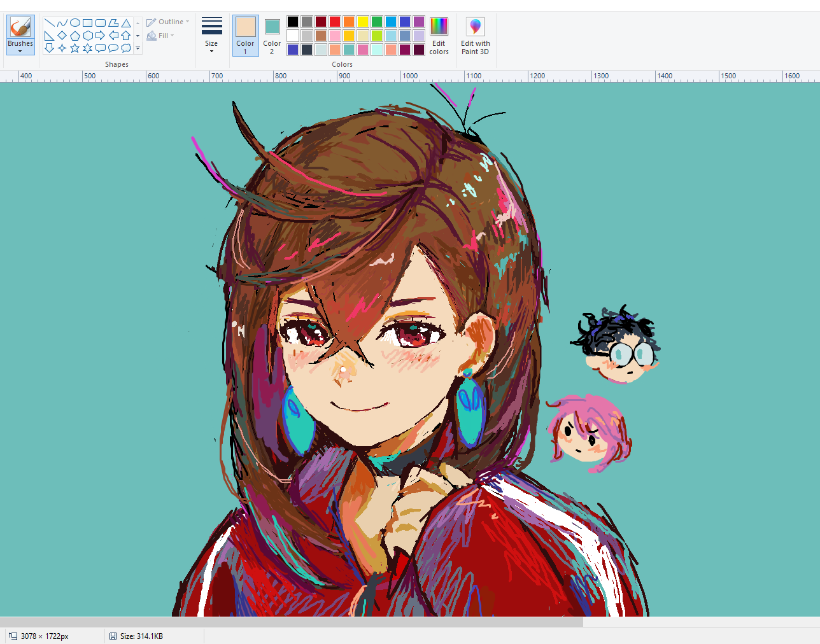Pick the yellow color swatch

point(363,22)
